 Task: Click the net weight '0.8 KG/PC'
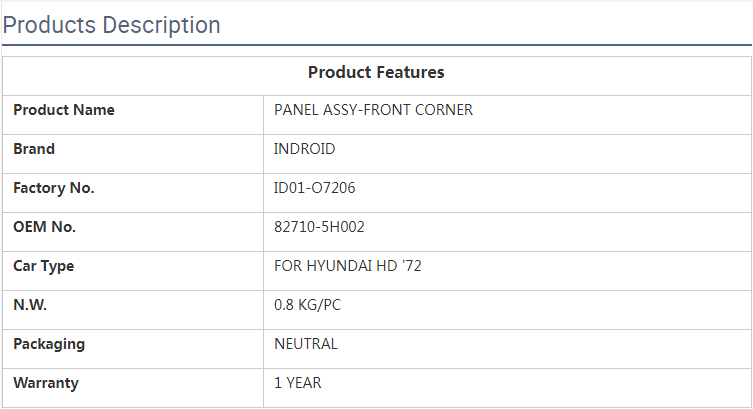pos(307,305)
